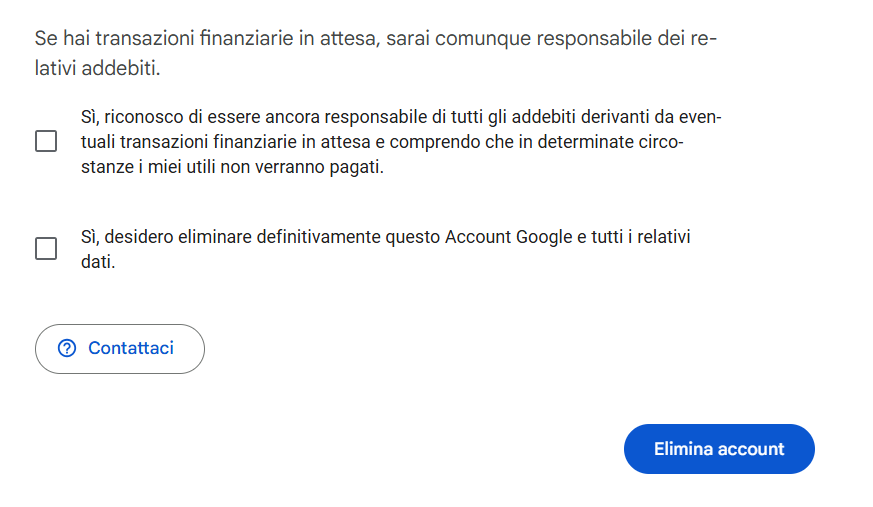Tick the permanently delete Google Account checkbox

46,249
